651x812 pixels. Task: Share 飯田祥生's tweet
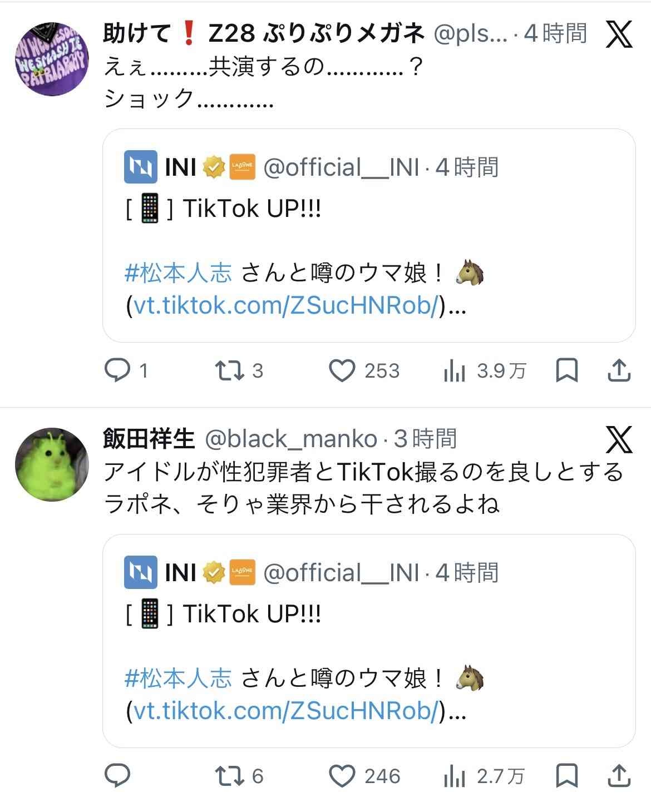tap(618, 776)
